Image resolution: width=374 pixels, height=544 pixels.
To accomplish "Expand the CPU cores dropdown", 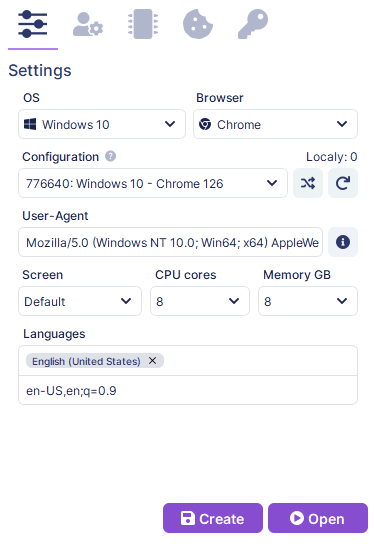I will (199, 301).
